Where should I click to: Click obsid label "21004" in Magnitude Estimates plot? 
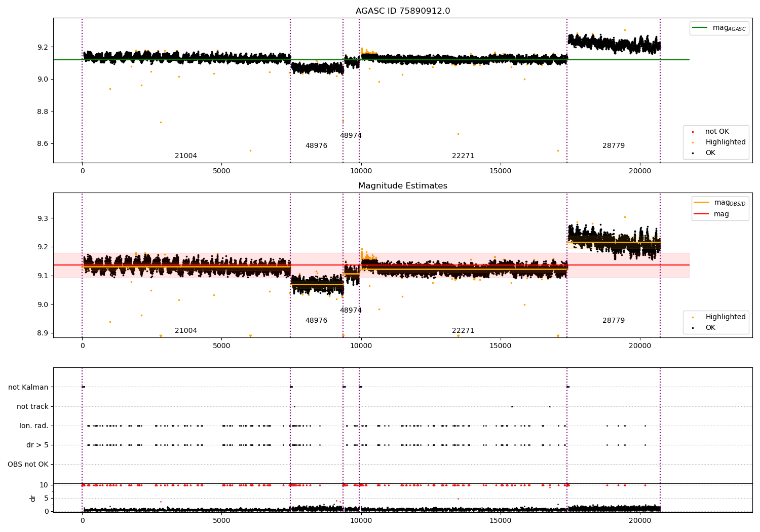tap(186, 331)
